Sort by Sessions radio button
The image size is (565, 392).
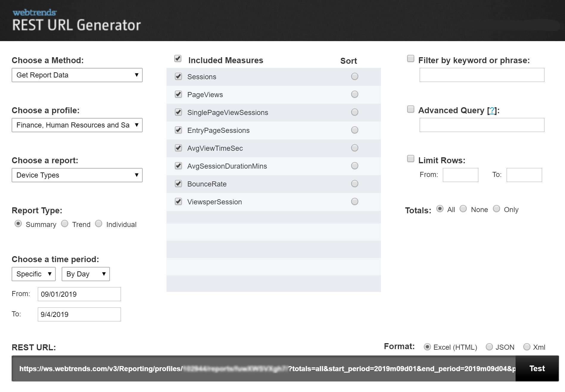point(355,77)
